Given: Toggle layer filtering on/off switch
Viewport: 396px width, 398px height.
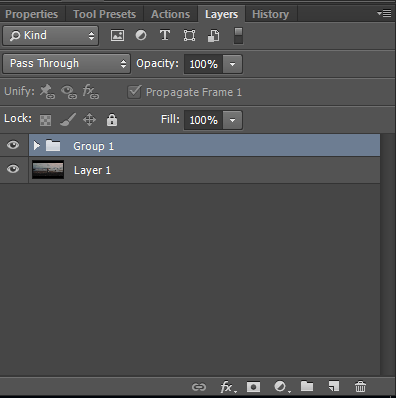Looking at the screenshot, I should pyautogui.click(x=238, y=36).
